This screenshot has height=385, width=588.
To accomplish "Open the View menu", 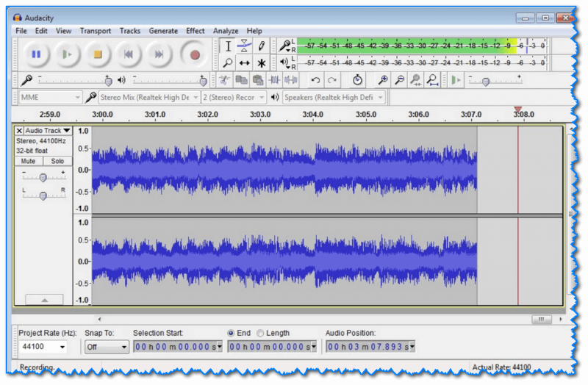I will tap(63, 31).
